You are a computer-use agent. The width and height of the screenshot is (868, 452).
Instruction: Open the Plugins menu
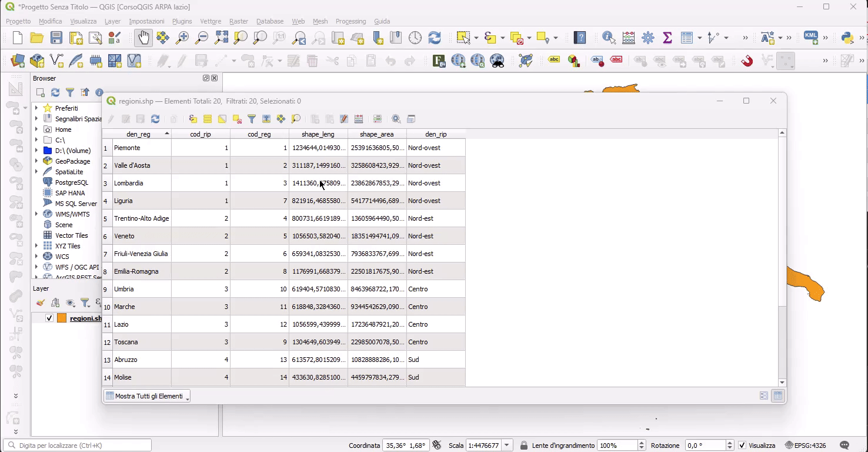pyautogui.click(x=182, y=21)
